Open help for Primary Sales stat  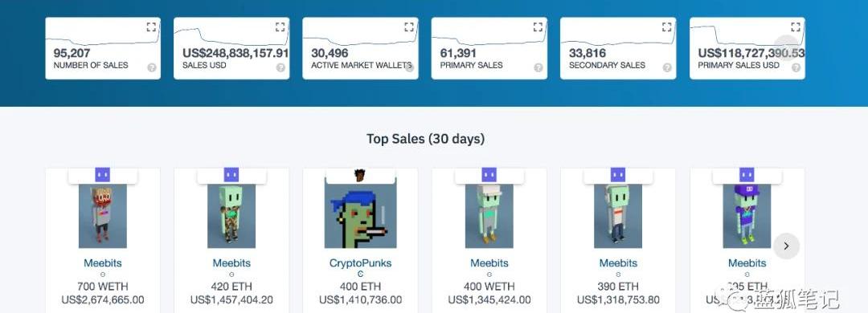point(538,67)
